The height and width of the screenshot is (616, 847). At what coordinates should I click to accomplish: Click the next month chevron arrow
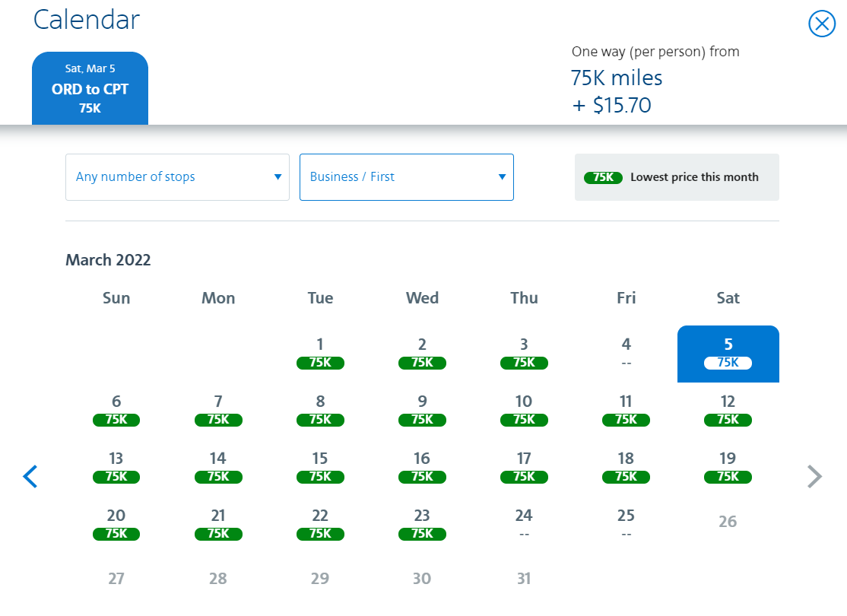[814, 477]
